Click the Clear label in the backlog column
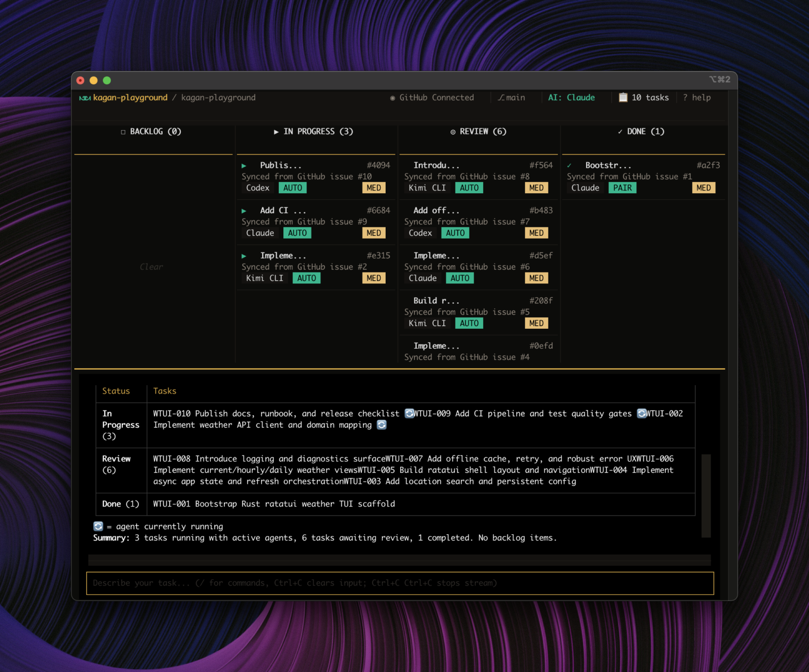Viewport: 809px width, 672px height. pyautogui.click(x=151, y=267)
